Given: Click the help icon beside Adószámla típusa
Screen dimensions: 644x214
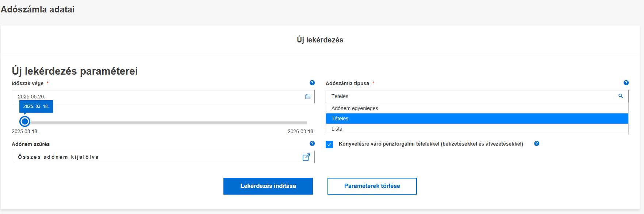Looking at the screenshot, I should (x=626, y=83).
